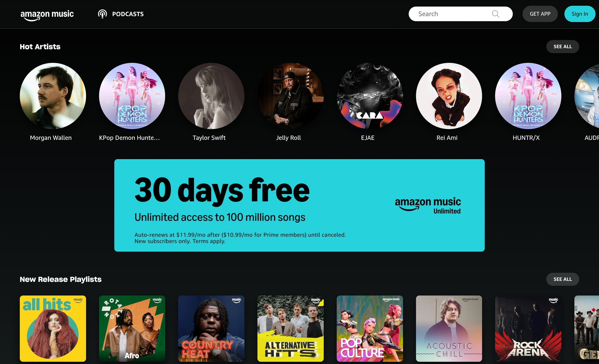Click the Amazon Music logo
The width and height of the screenshot is (599, 364).
pos(47,15)
